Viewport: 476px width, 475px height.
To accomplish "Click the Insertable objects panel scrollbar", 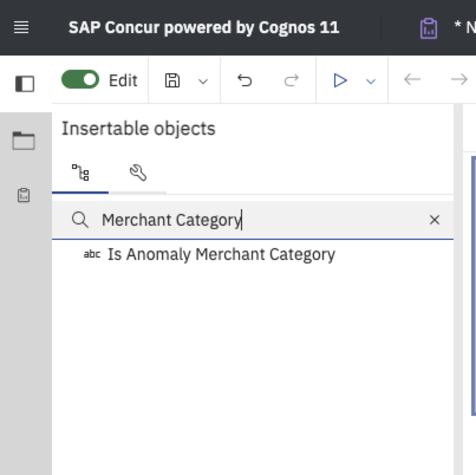I will [x=458, y=288].
